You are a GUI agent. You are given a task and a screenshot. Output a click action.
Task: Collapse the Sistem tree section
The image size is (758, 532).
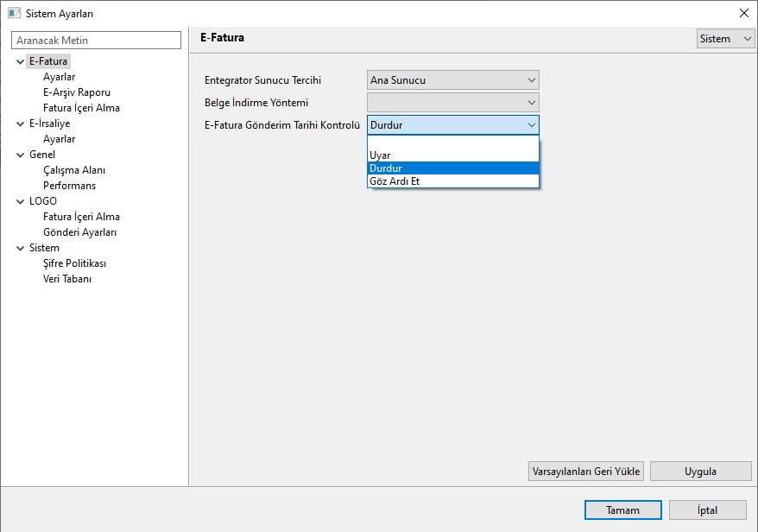tap(20, 248)
